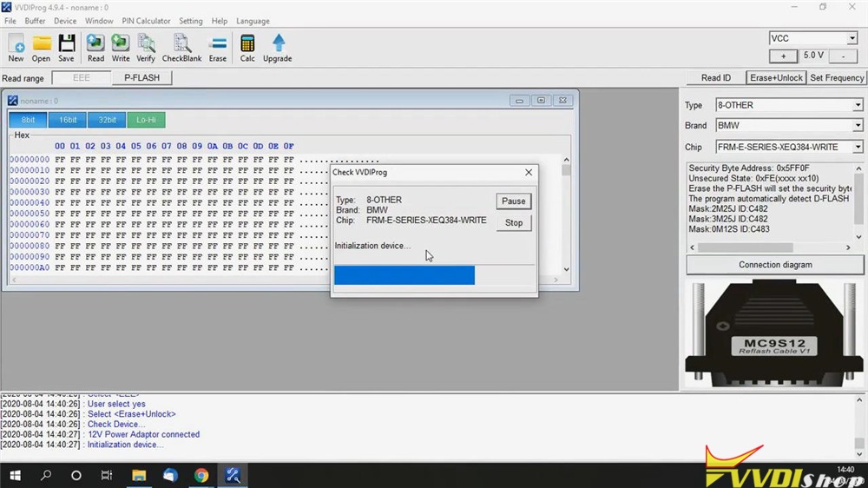This screenshot has height=488, width=868.
Task: Open the Setting menu
Action: point(190,21)
